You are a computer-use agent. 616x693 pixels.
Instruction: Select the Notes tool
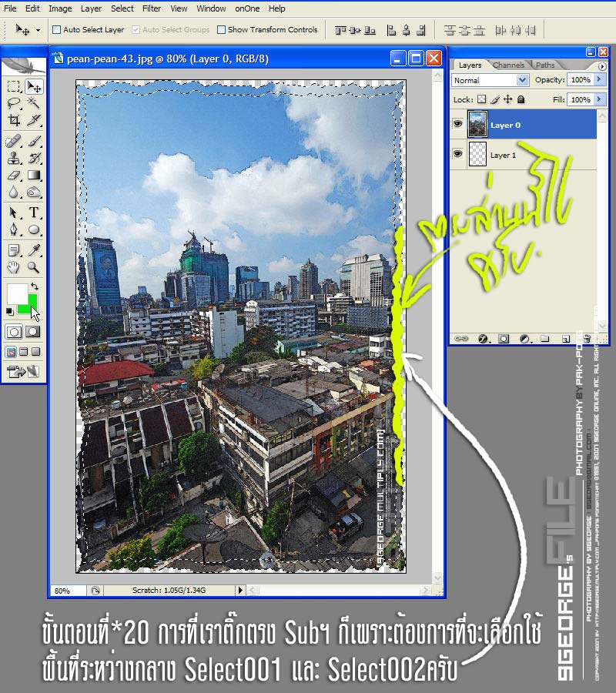(14, 250)
